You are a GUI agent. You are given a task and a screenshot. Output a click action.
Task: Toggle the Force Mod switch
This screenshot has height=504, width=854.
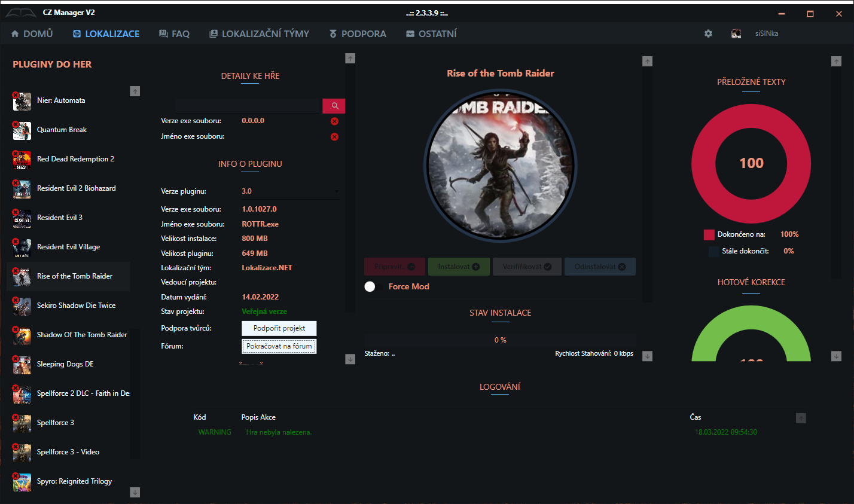point(373,287)
